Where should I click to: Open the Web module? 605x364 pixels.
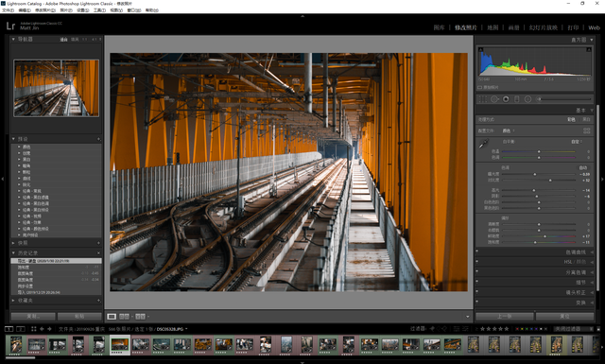[595, 27]
